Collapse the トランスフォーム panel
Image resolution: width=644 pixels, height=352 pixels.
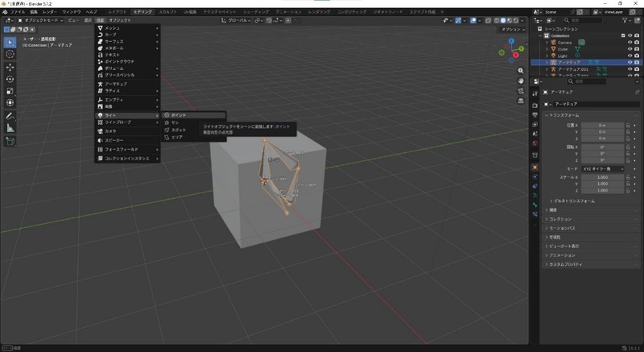562,115
